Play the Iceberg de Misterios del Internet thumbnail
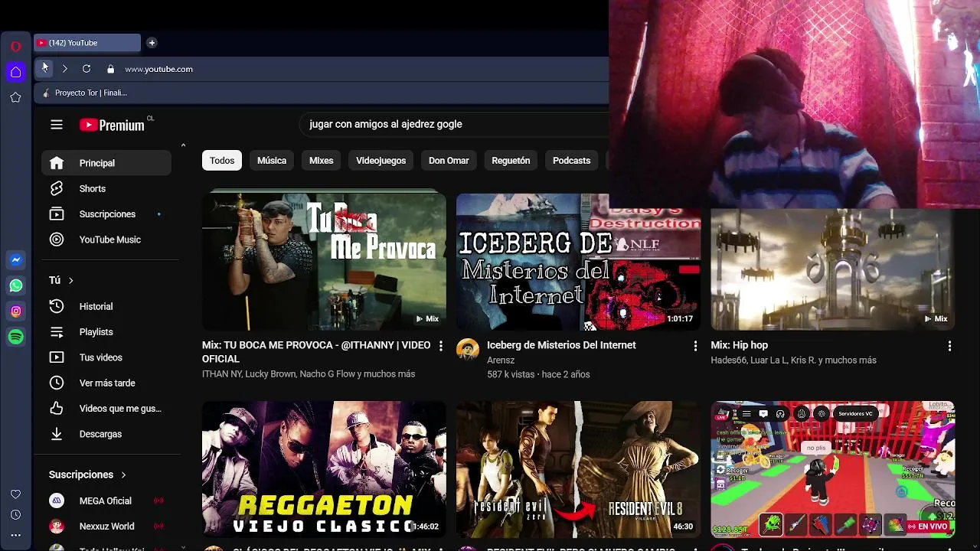Screen dimensions: 980x551 click(578, 261)
